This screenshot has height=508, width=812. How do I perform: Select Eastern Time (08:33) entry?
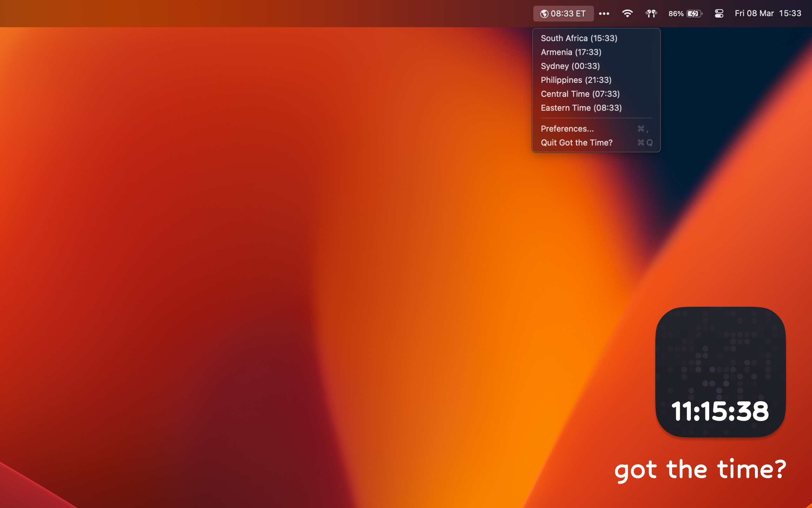pyautogui.click(x=596, y=108)
